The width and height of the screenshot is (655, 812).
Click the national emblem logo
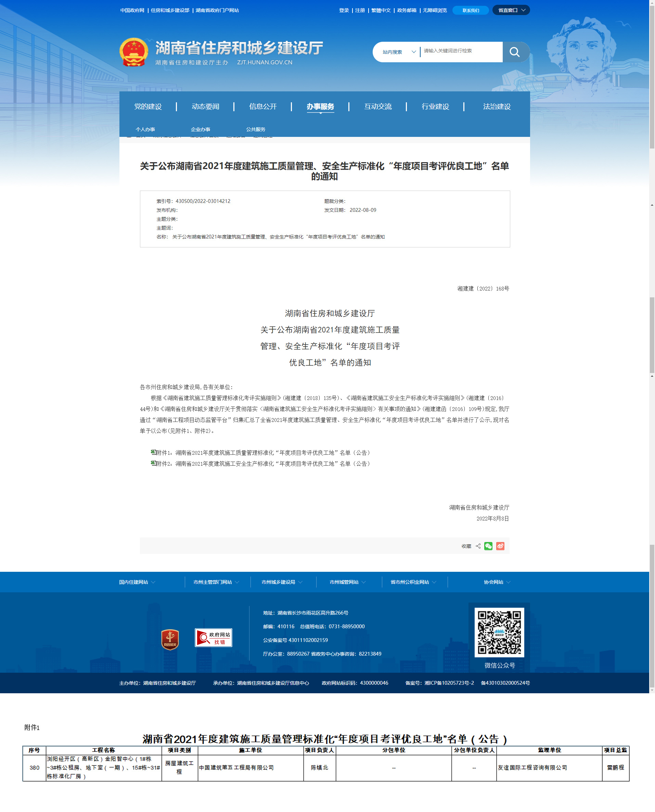tap(133, 52)
